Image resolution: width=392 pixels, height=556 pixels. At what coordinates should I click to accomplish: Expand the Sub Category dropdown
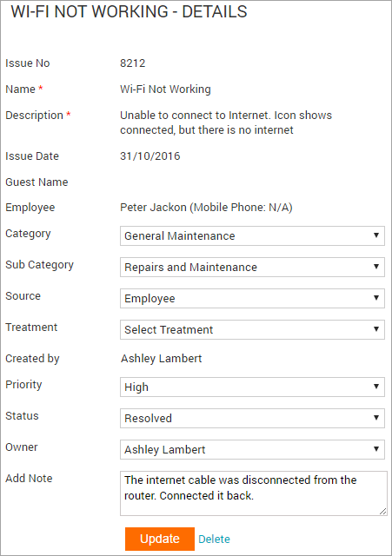coord(252,267)
